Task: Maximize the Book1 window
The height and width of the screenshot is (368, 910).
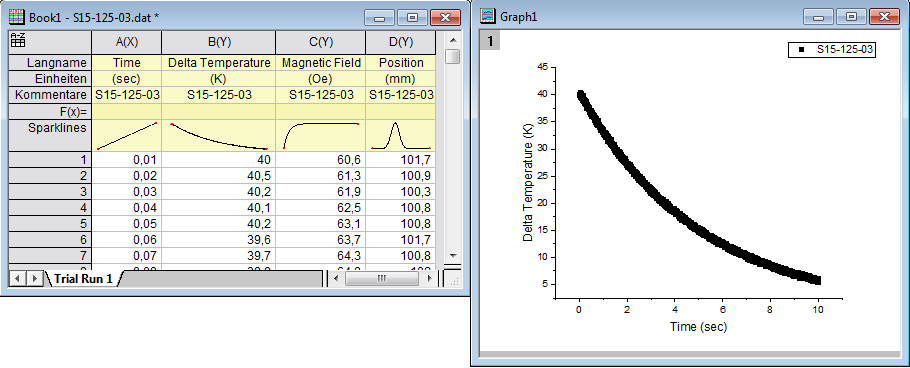Action: tap(412, 18)
